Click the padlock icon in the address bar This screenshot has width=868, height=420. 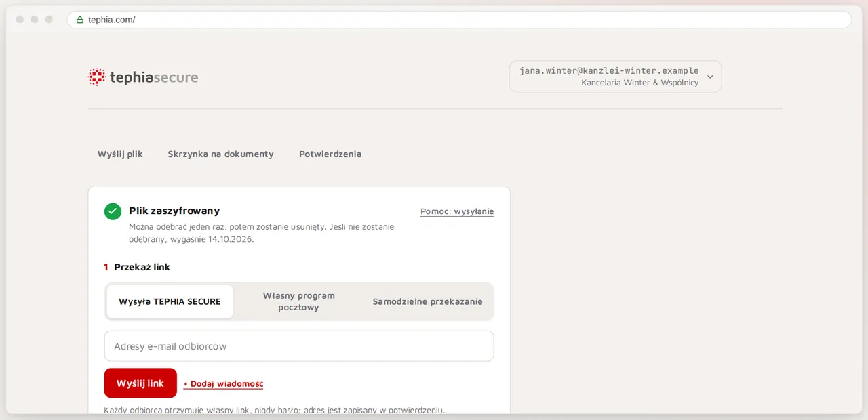click(x=80, y=20)
